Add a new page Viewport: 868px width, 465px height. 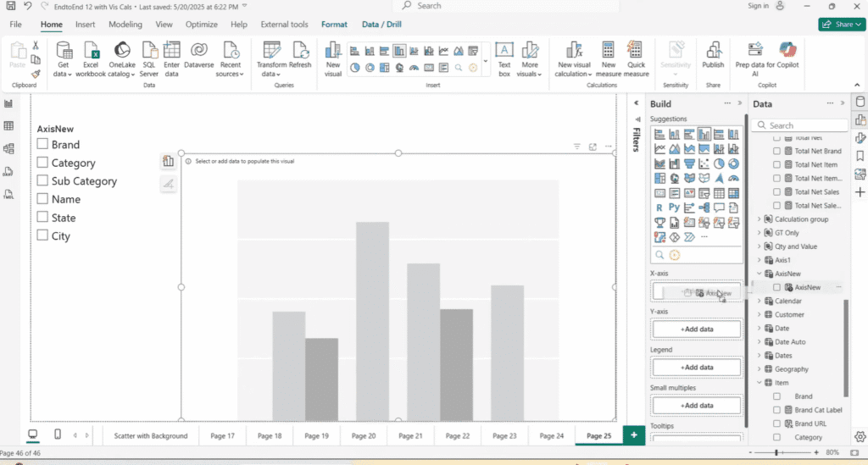tap(634, 435)
